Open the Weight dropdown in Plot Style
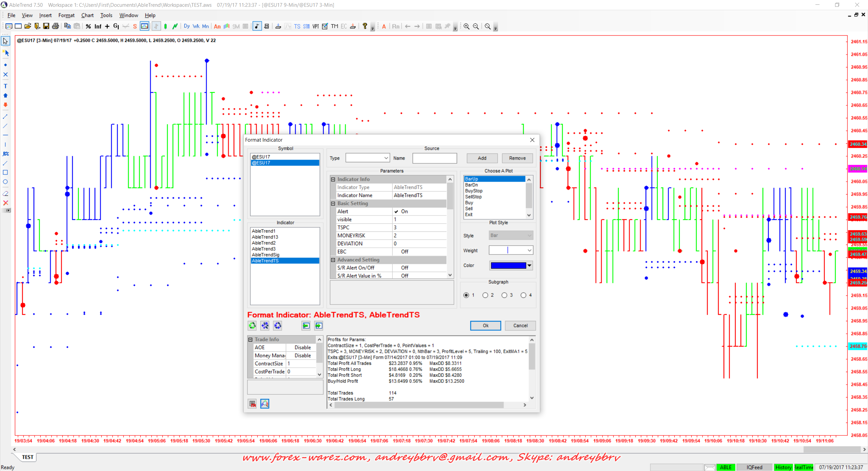Screen dimensions: 868x471 (x=529, y=250)
